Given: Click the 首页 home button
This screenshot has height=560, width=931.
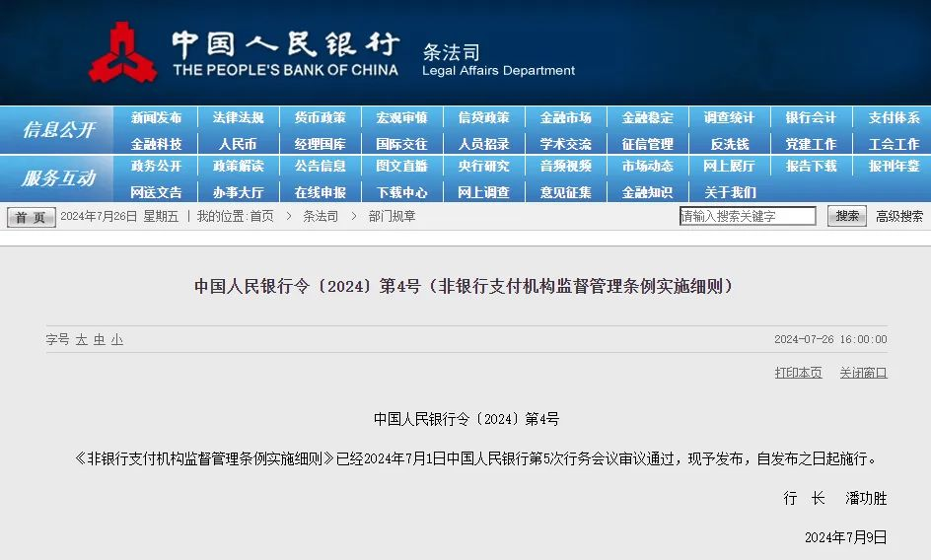Looking at the screenshot, I should pyautogui.click(x=32, y=217).
